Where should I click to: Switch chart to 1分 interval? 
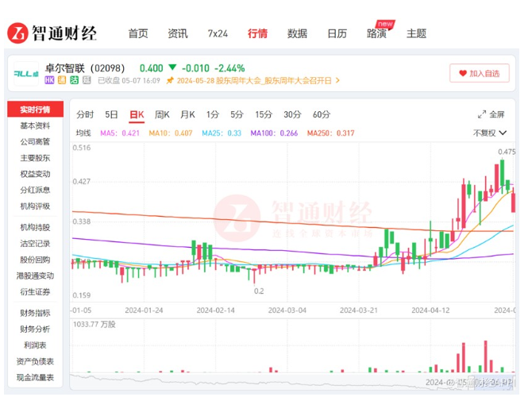pos(213,114)
